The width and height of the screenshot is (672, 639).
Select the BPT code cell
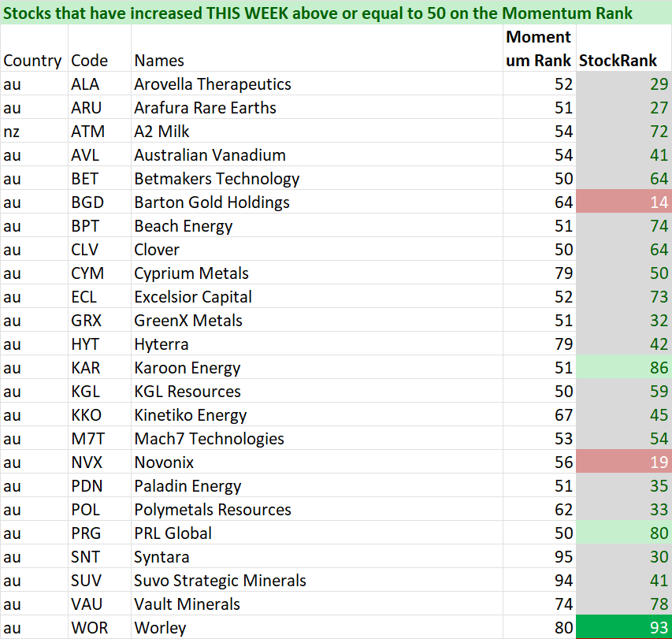coord(99,225)
